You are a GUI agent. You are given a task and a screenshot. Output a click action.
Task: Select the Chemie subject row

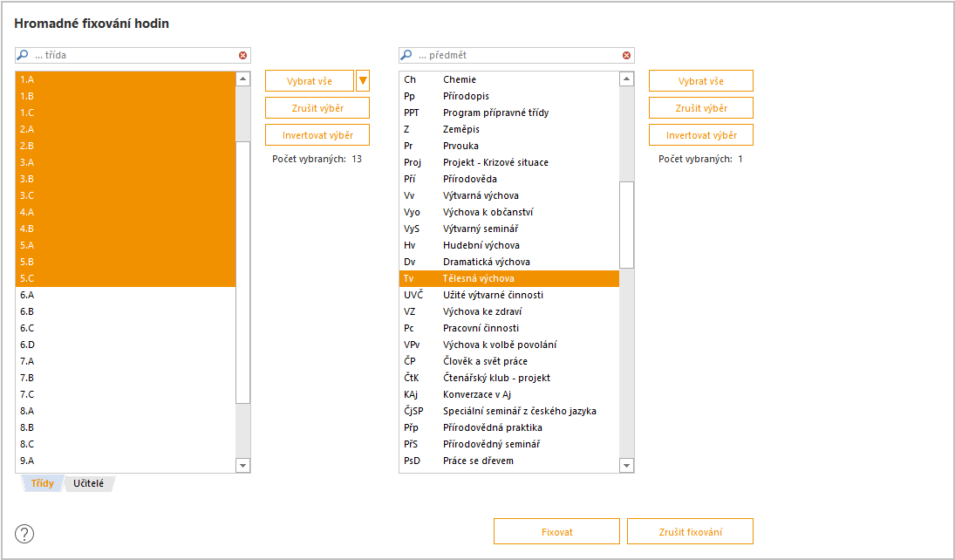pos(510,79)
